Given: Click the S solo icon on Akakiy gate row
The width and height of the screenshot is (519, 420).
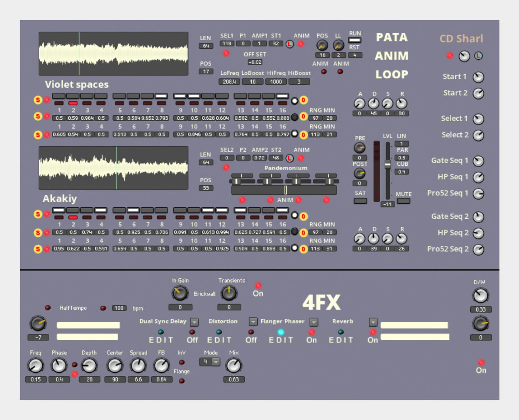Looking at the screenshot, I should point(39,214).
